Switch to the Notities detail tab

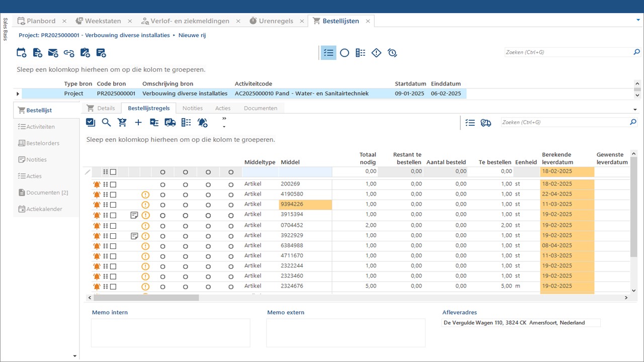[192, 108]
